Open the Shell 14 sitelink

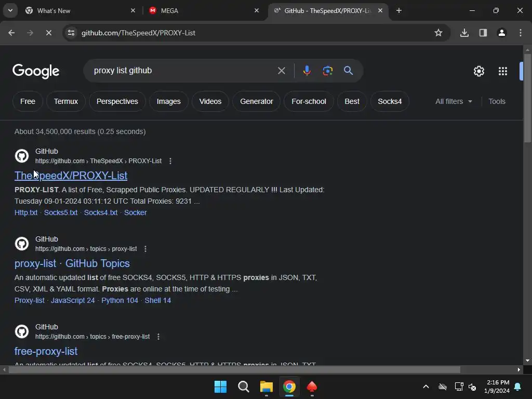pos(158,301)
